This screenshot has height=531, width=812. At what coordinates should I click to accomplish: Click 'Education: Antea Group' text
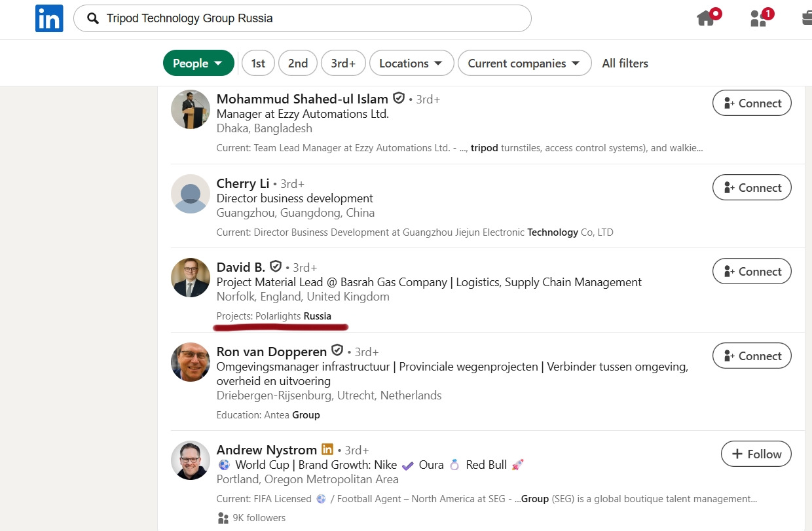[268, 415]
